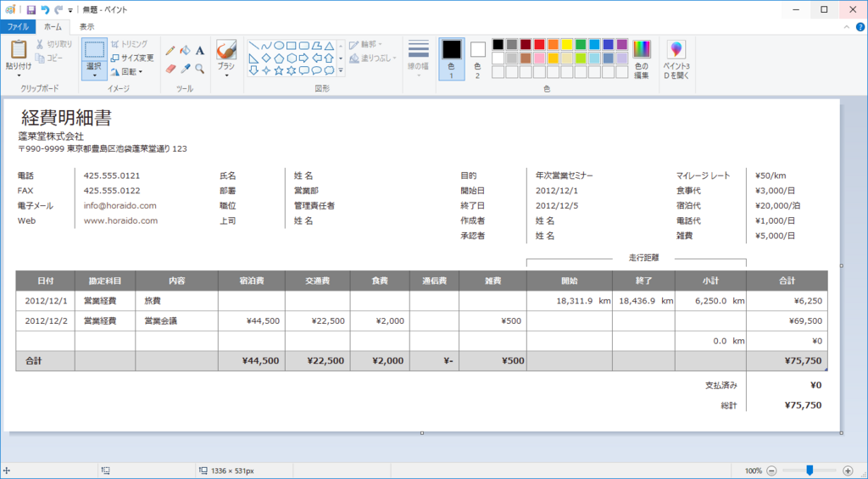Click the 100% zoom level text
868x479 pixels.
(754, 471)
